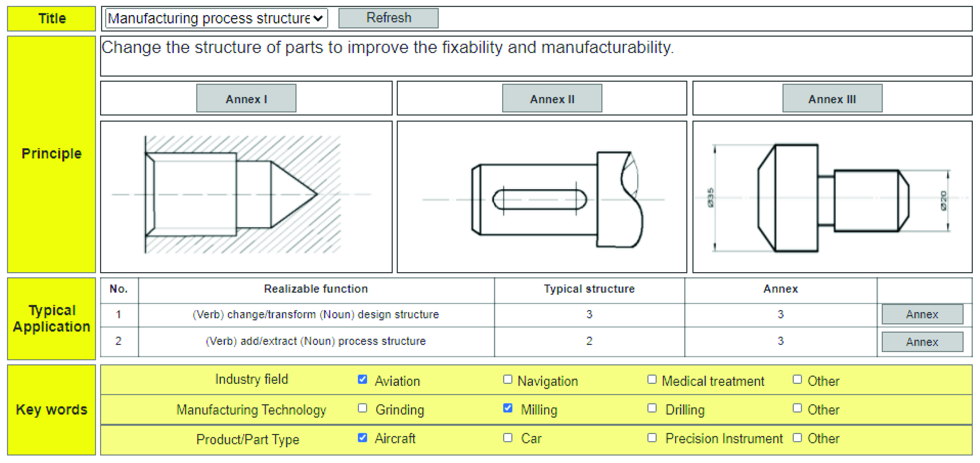
Task: Click the principle description text field
Action: 536,56
